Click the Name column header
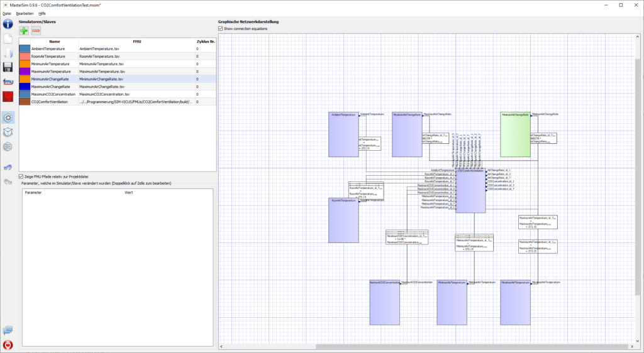This screenshot has width=644, height=353. click(x=54, y=41)
